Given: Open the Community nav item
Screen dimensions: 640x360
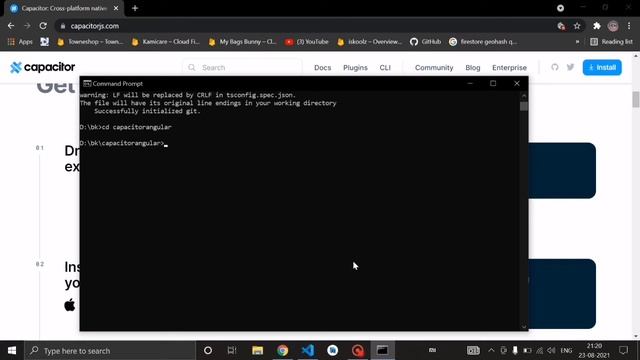Looking at the screenshot, I should pyautogui.click(x=434, y=68).
